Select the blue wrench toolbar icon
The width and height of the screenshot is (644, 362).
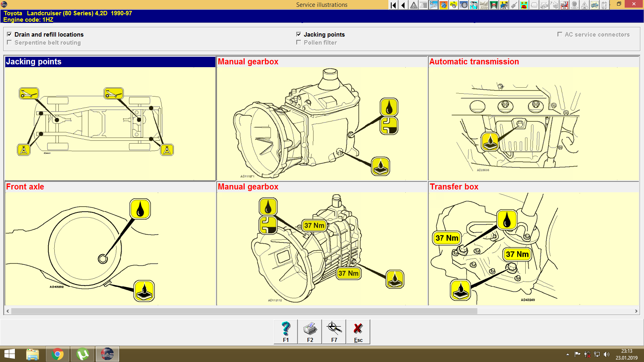[x=433, y=5]
